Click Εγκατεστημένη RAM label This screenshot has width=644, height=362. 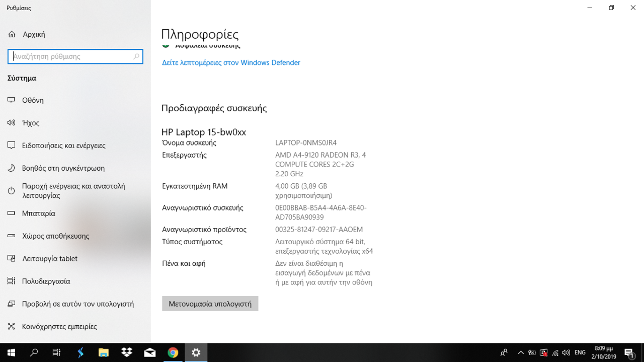(195, 186)
